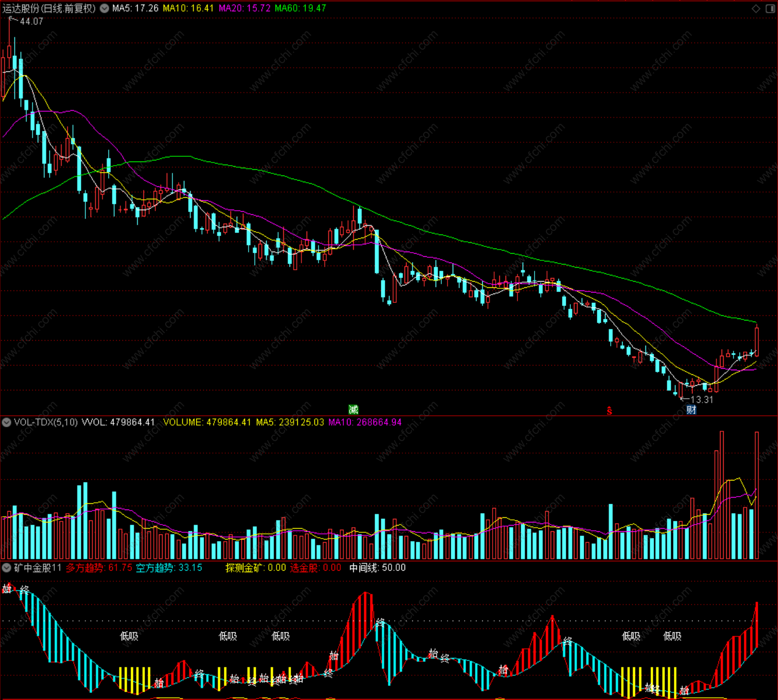Click the green 减 event marker
The image size is (778, 700).
353,410
